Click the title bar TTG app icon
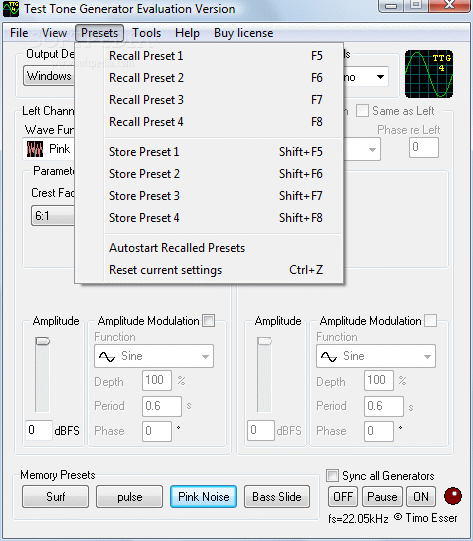The width and height of the screenshot is (473, 541). tap(11, 9)
